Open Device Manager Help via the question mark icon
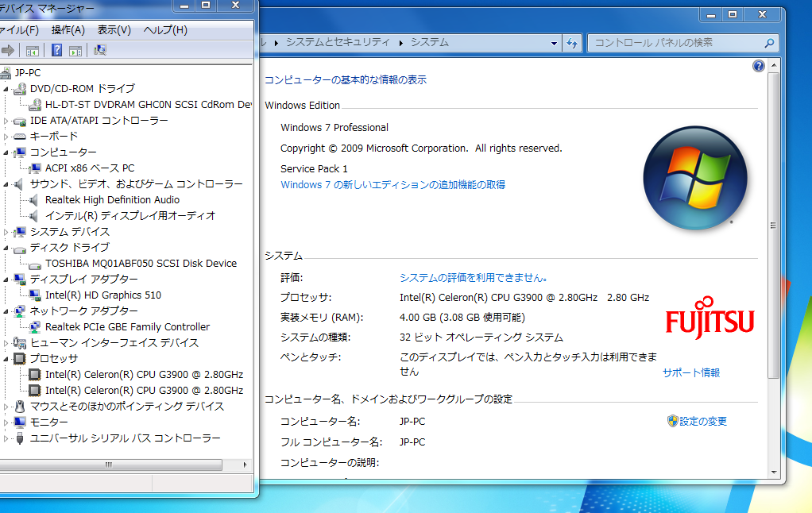 [x=56, y=50]
